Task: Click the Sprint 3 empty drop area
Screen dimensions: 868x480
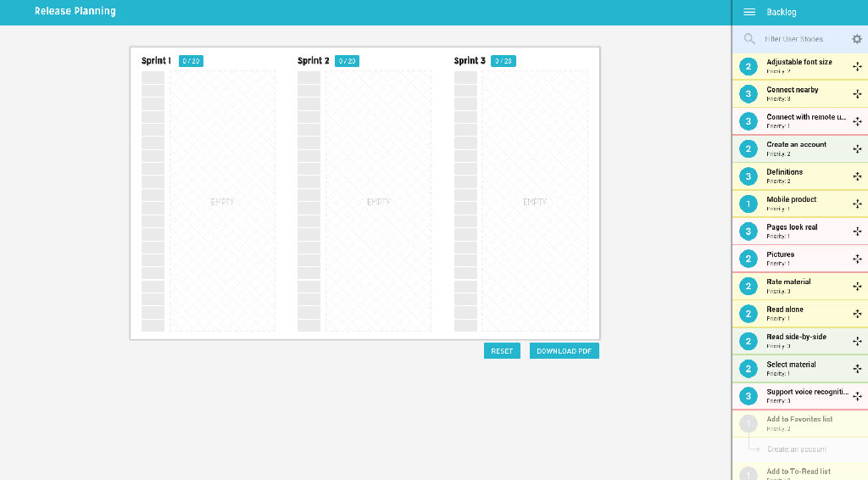Action: coord(535,202)
